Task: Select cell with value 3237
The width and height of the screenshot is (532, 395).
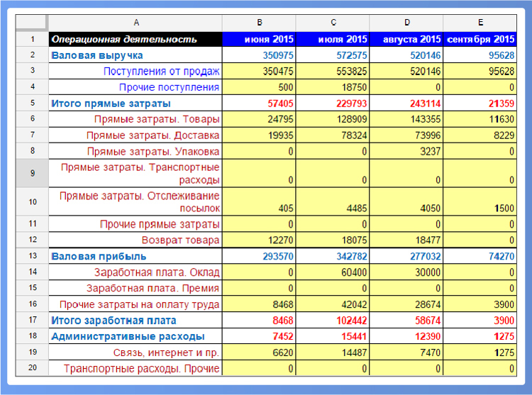Action: click(x=406, y=151)
